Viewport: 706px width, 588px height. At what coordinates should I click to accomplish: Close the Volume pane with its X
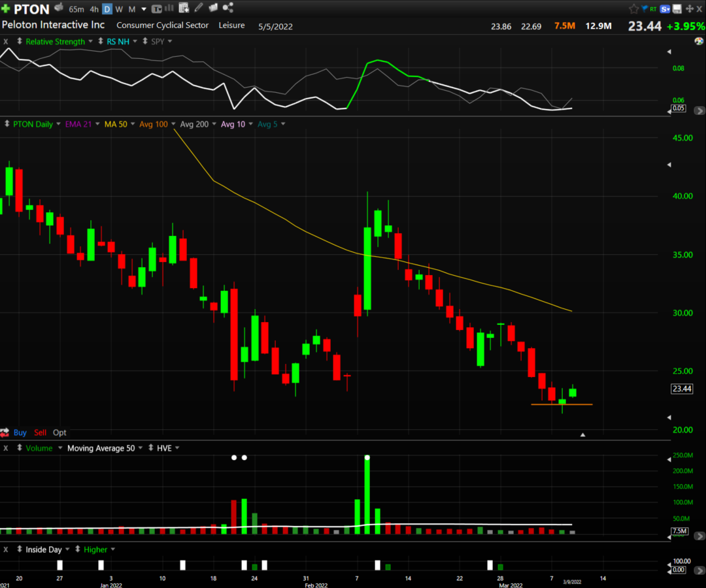pos(6,448)
